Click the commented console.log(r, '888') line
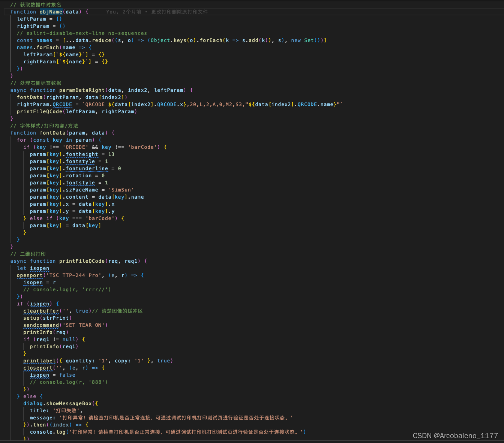The width and height of the screenshot is (504, 443). click(69, 382)
